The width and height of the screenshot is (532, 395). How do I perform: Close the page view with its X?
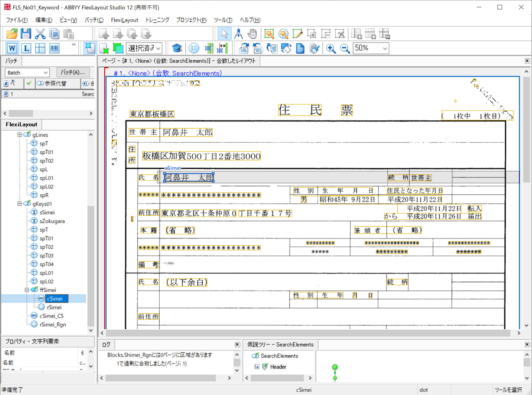527,61
